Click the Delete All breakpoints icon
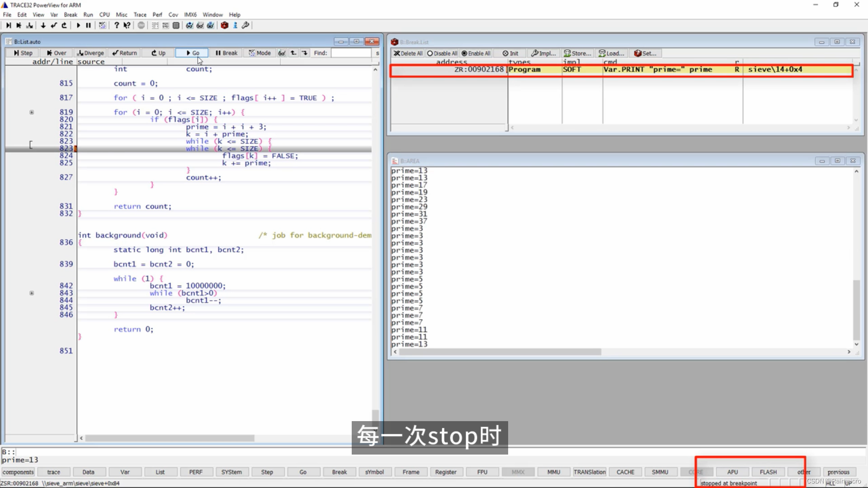Viewport: 868px width, 488px height. [x=408, y=53]
